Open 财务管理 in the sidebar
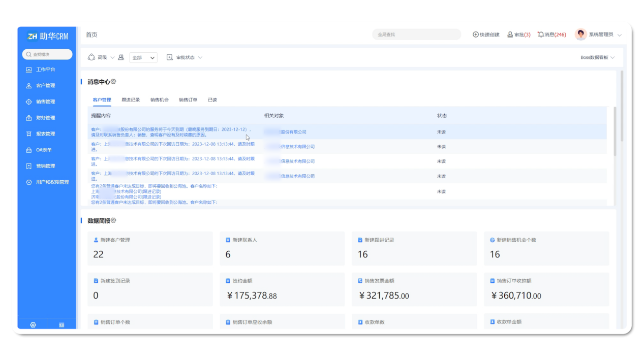Screen dimensions: 644x362 (45, 118)
